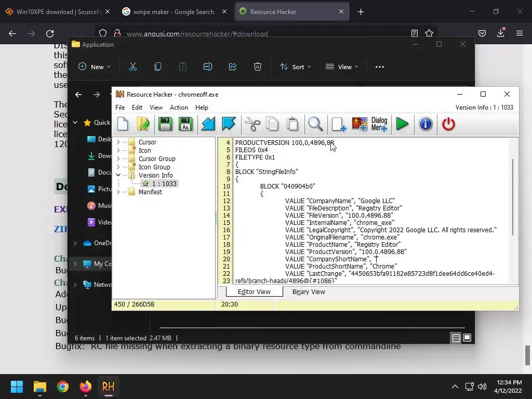Click the blue Export resource arrow icon
This screenshot has height=399, width=532.
click(x=229, y=124)
